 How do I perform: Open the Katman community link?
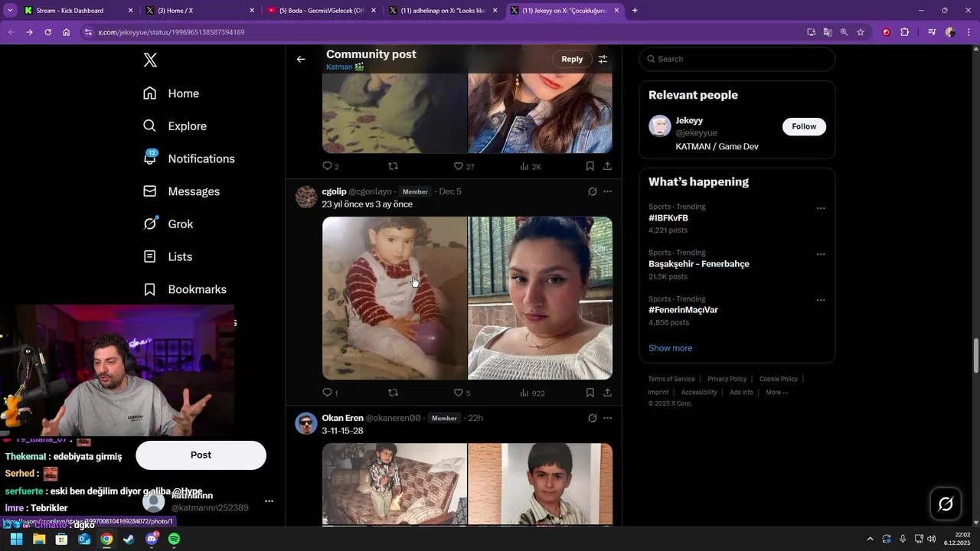[345, 67]
